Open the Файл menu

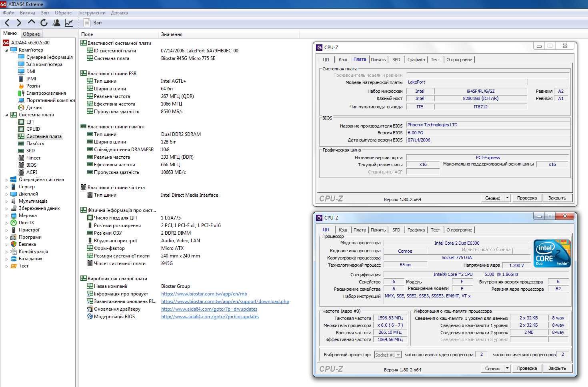(x=8, y=13)
